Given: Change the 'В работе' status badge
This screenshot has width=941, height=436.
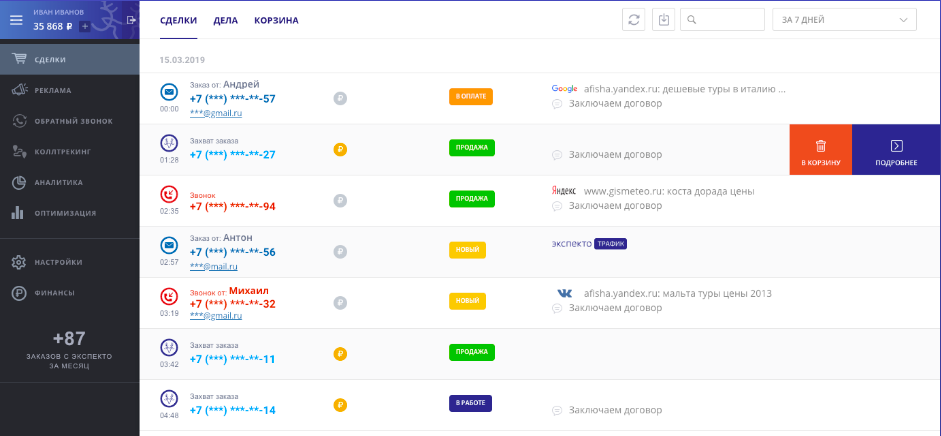Looking at the screenshot, I should 470,403.
